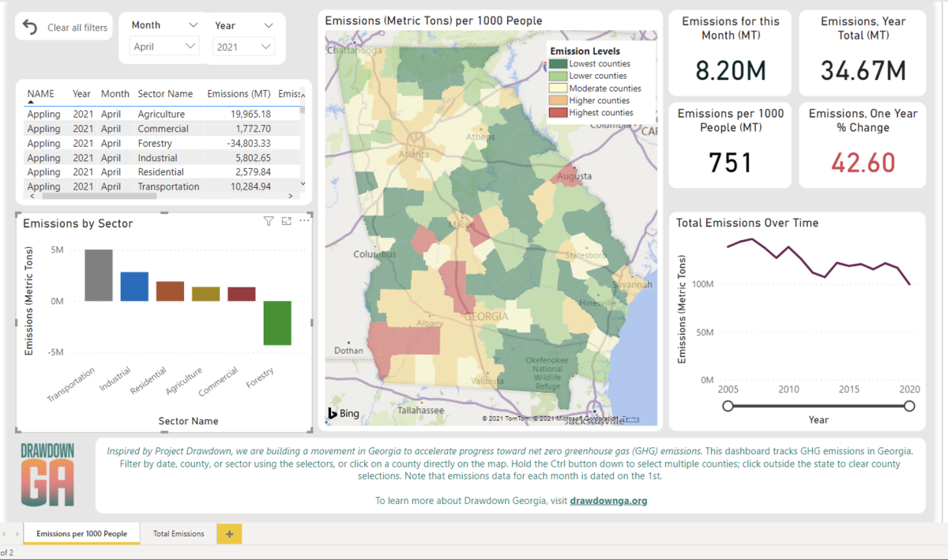The image size is (948, 560).
Task: Click the back navigation arrow icon
Action: [31, 26]
